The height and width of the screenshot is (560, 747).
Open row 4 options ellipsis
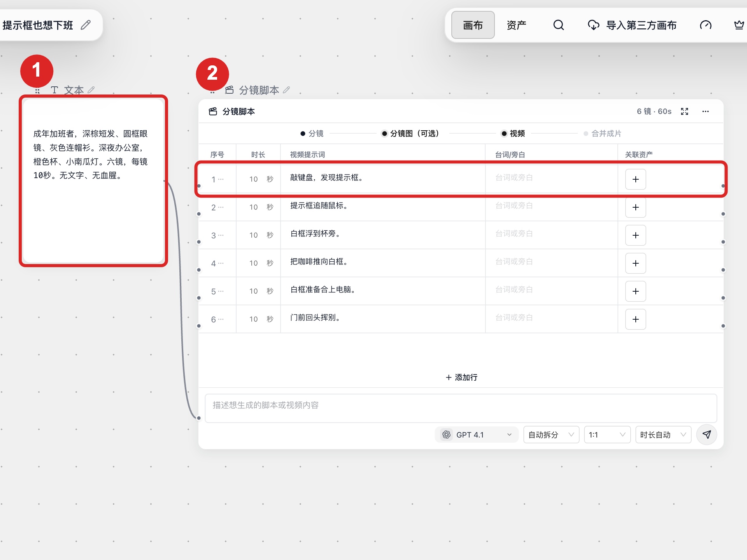(x=221, y=263)
